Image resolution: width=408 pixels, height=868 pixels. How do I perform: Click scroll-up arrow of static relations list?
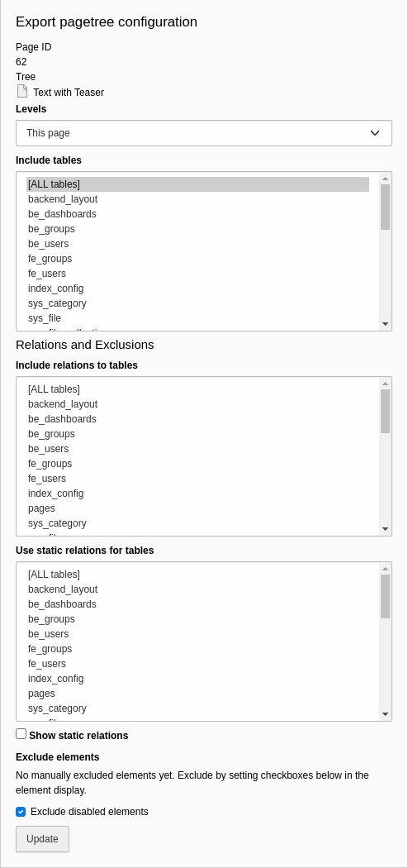[x=386, y=569]
